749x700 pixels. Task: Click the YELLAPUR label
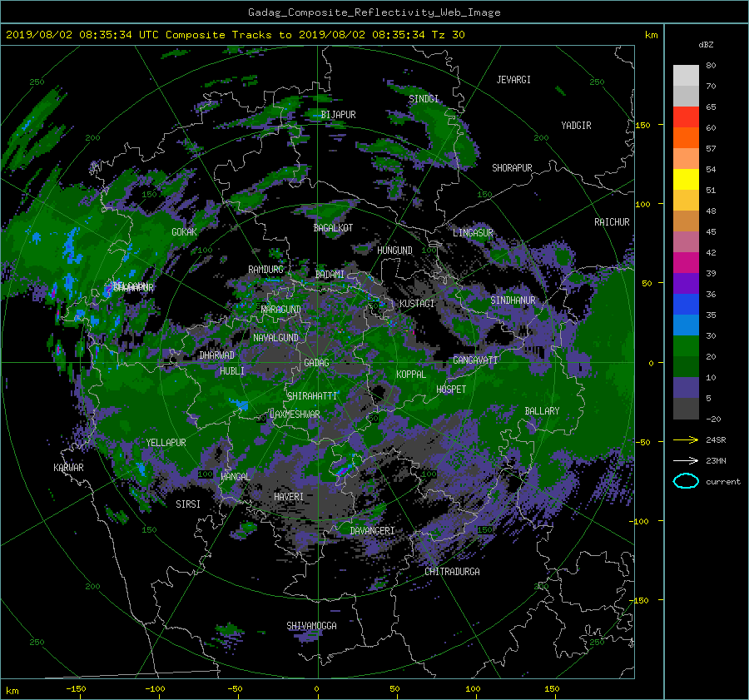[166, 443]
